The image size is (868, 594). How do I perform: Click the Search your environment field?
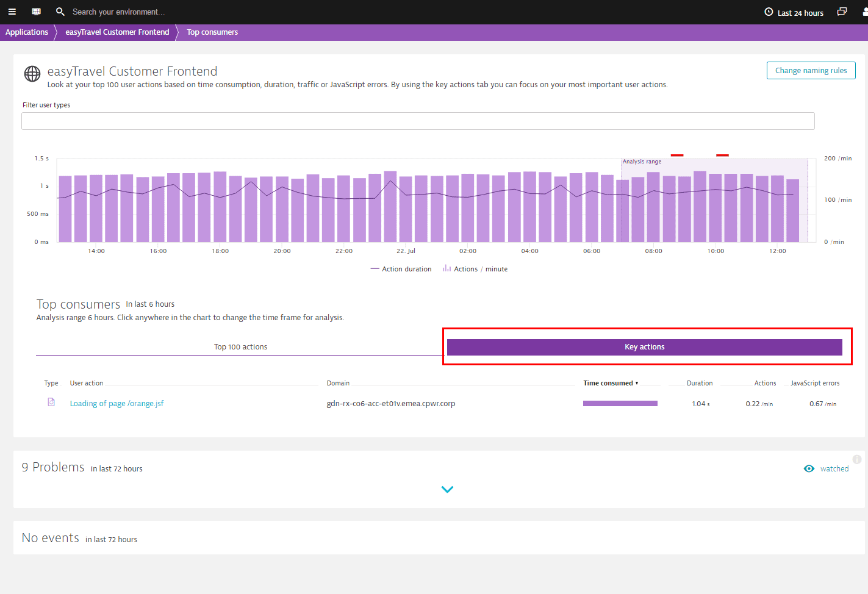click(118, 12)
